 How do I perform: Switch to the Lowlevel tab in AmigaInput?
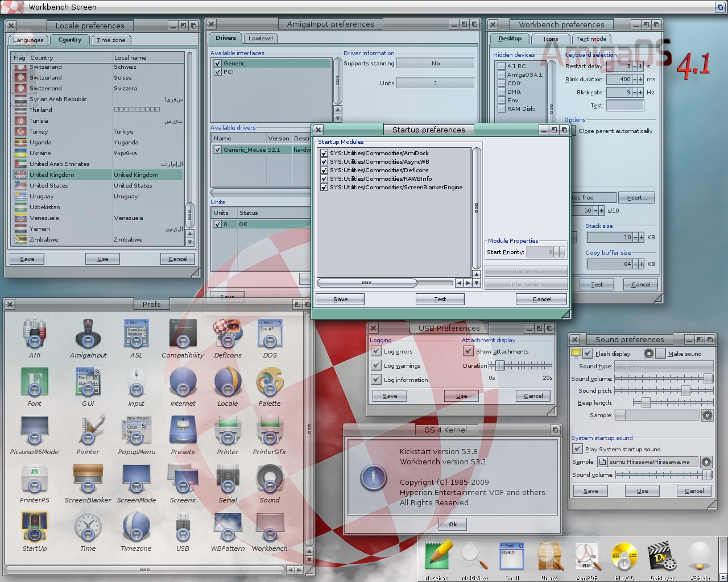pos(260,38)
